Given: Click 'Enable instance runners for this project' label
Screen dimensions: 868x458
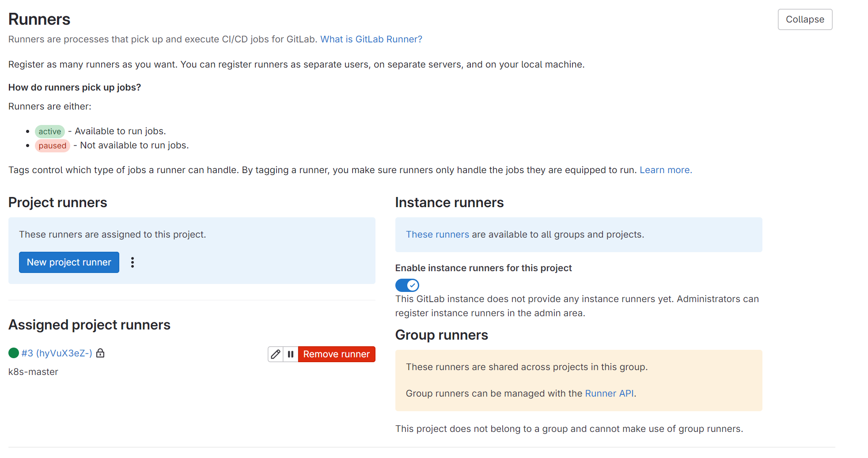Looking at the screenshot, I should tap(483, 268).
